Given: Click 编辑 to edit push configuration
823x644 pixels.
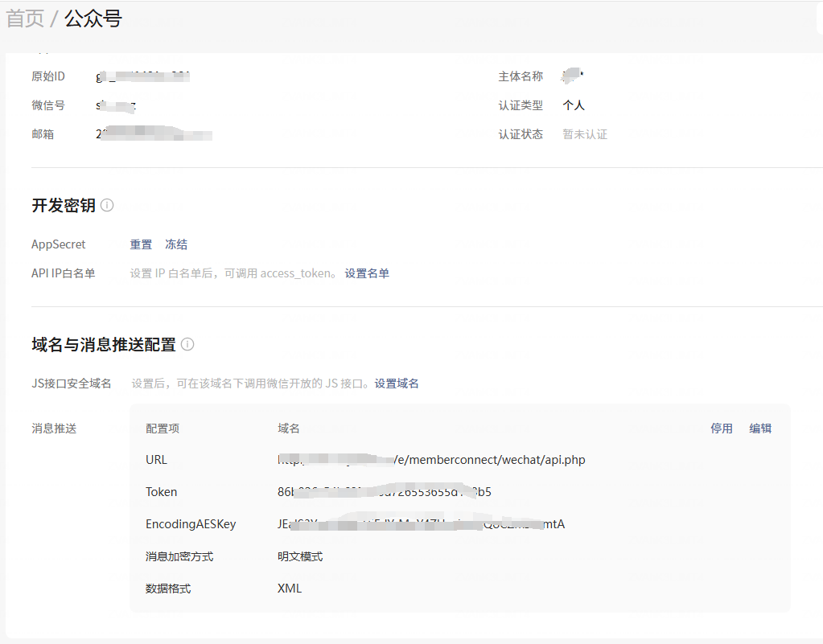Looking at the screenshot, I should tap(759, 428).
